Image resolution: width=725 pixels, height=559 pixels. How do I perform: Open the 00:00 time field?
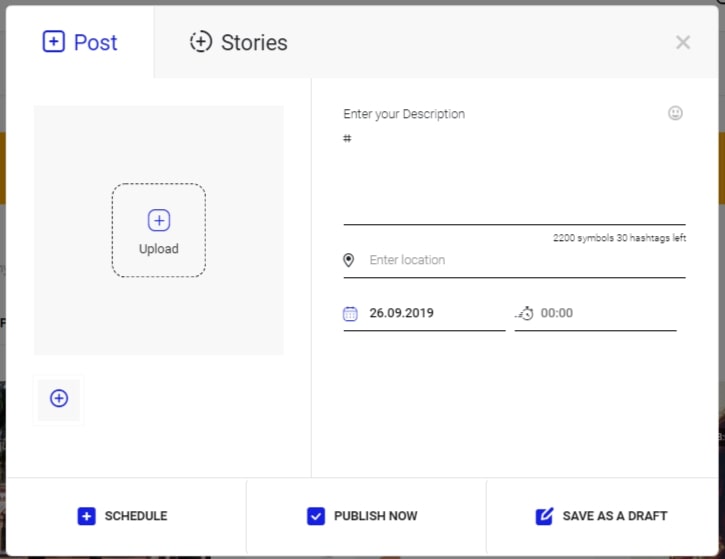(x=596, y=313)
